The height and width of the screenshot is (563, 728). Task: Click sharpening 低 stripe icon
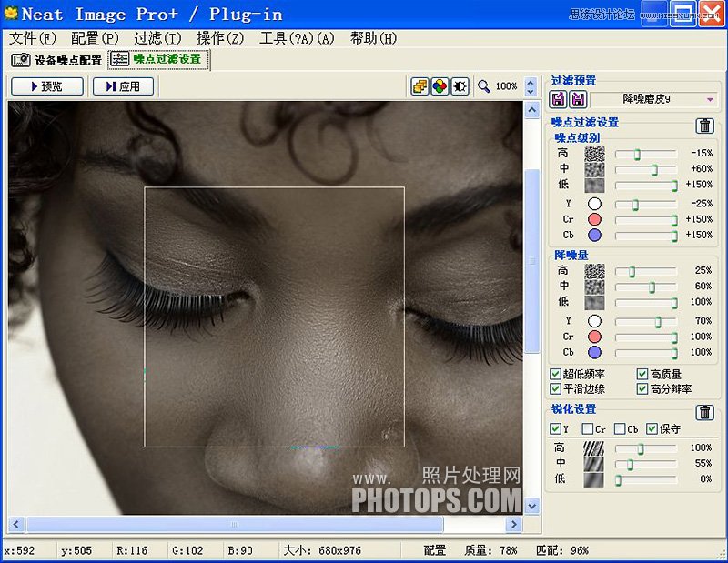click(593, 480)
